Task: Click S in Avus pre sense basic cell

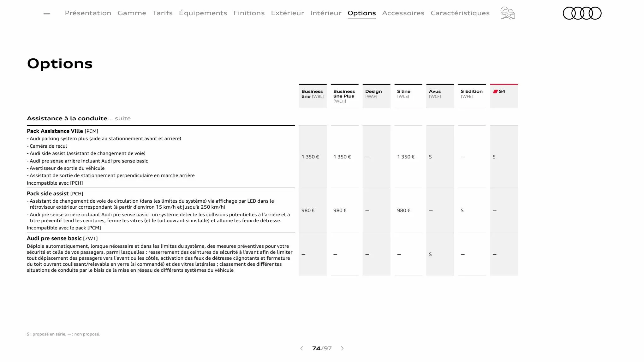Action: (x=430, y=254)
